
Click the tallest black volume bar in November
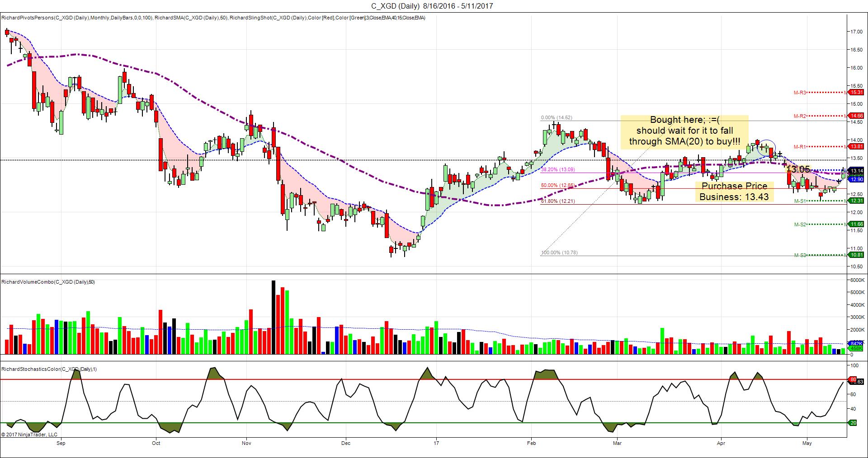[274, 317]
